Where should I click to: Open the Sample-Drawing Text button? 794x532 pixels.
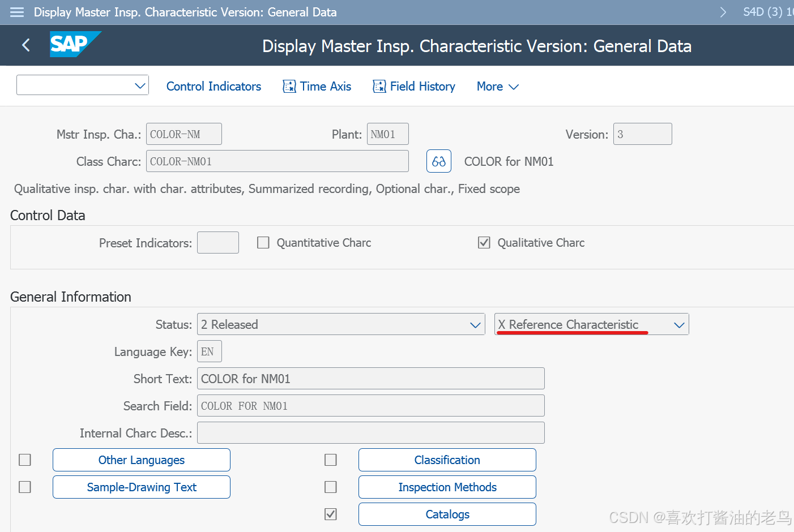[141, 487]
